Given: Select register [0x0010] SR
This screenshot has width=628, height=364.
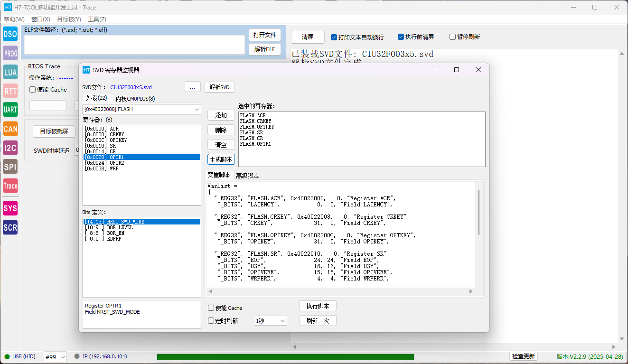Looking at the screenshot, I should 142,146.
